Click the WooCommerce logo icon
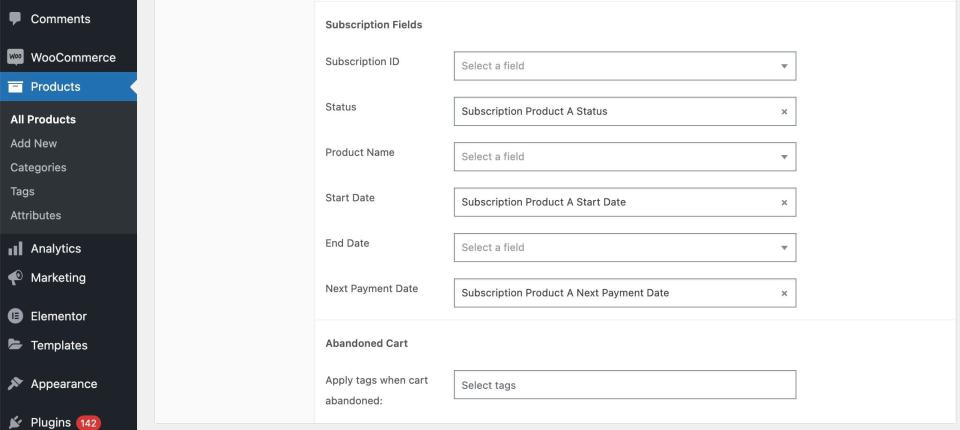The height and width of the screenshot is (430, 960). pyautogui.click(x=15, y=57)
